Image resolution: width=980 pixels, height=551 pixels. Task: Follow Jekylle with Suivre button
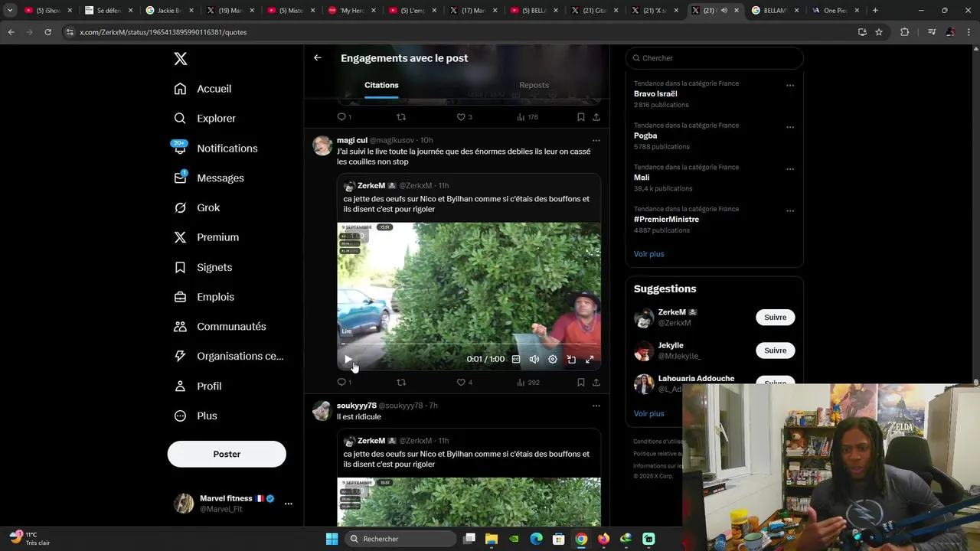pos(775,350)
